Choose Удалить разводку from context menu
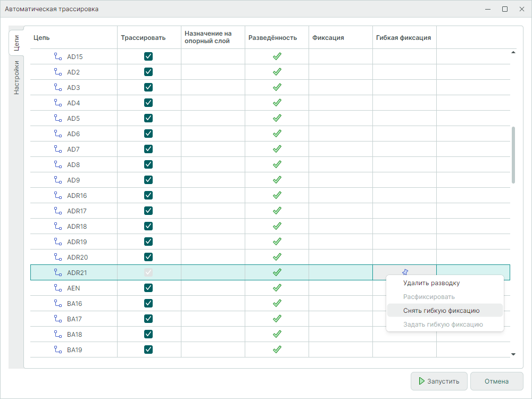This screenshot has width=532, height=399. pyautogui.click(x=431, y=283)
